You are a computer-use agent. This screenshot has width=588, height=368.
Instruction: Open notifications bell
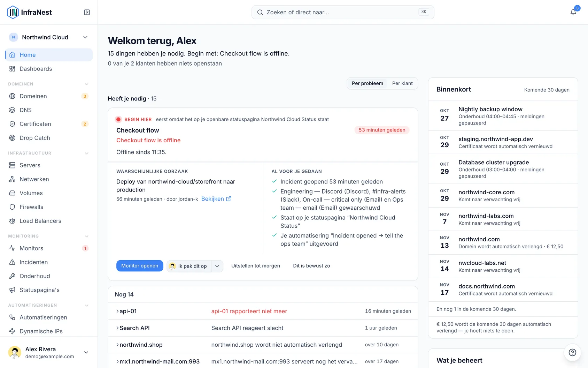click(x=573, y=12)
